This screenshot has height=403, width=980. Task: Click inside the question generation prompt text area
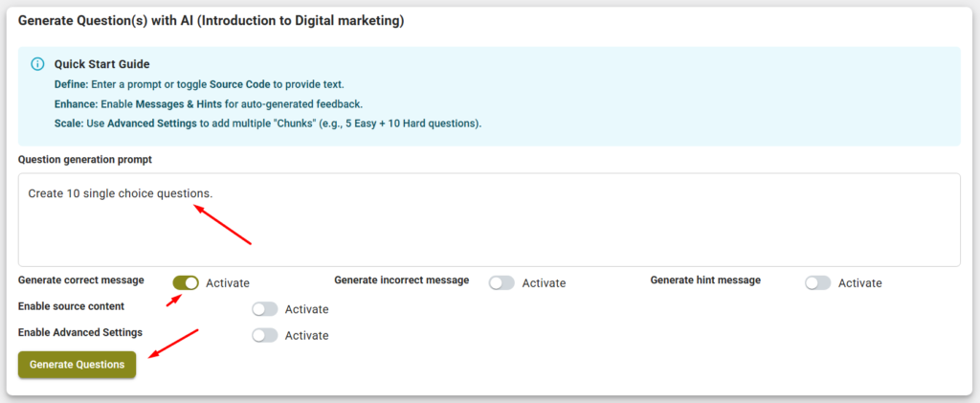pyautogui.click(x=488, y=230)
